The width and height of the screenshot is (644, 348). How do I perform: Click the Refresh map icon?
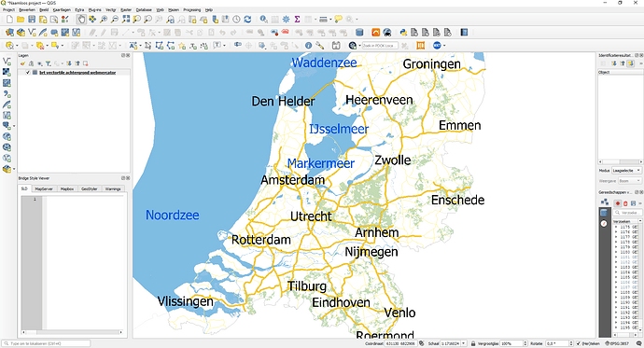(247, 20)
